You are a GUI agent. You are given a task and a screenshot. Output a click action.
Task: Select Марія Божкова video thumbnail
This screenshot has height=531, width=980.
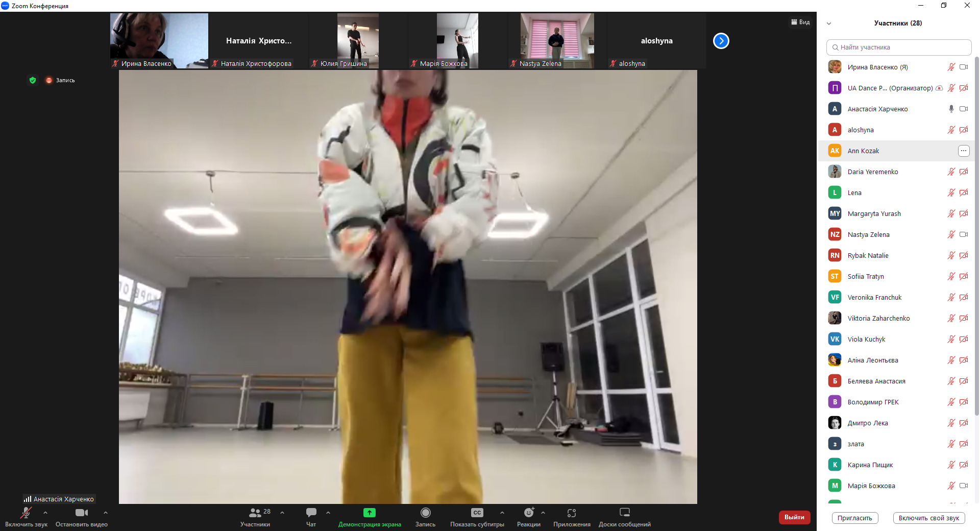click(x=458, y=41)
